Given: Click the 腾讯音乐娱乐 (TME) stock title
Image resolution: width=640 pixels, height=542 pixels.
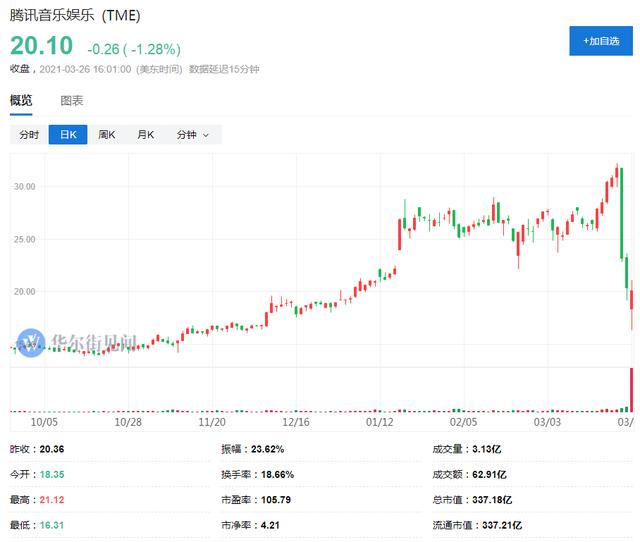Looking at the screenshot, I should coord(77,16).
